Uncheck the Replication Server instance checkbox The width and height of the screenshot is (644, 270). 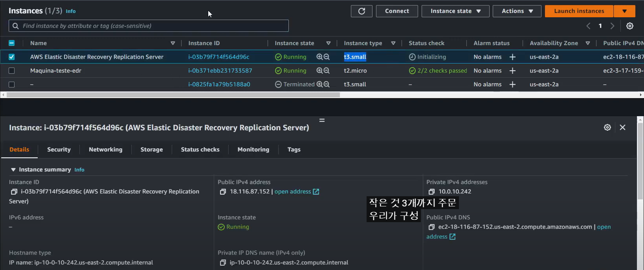point(11,57)
